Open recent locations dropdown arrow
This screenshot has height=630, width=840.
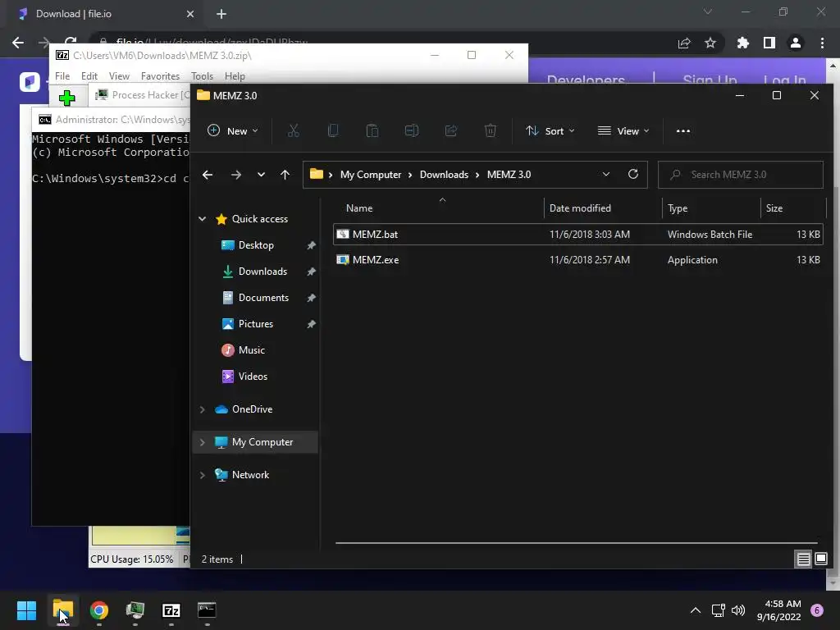point(261,175)
